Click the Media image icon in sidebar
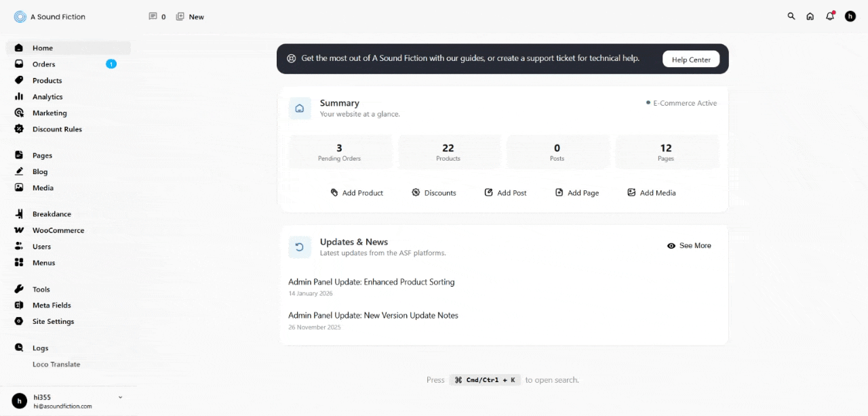The image size is (868, 416). pos(19,188)
